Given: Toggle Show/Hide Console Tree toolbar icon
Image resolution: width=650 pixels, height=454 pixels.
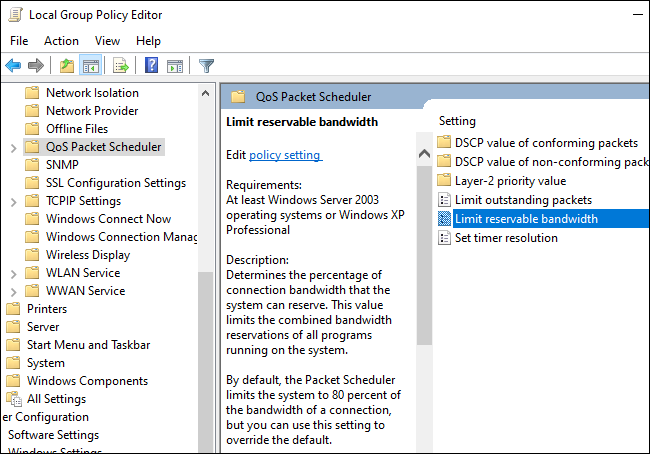Looking at the screenshot, I should point(90,66).
